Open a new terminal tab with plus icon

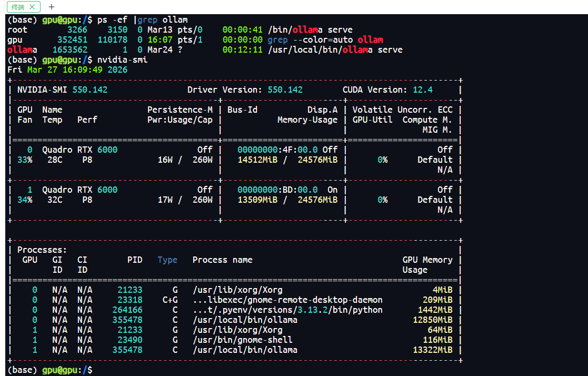(52, 7)
